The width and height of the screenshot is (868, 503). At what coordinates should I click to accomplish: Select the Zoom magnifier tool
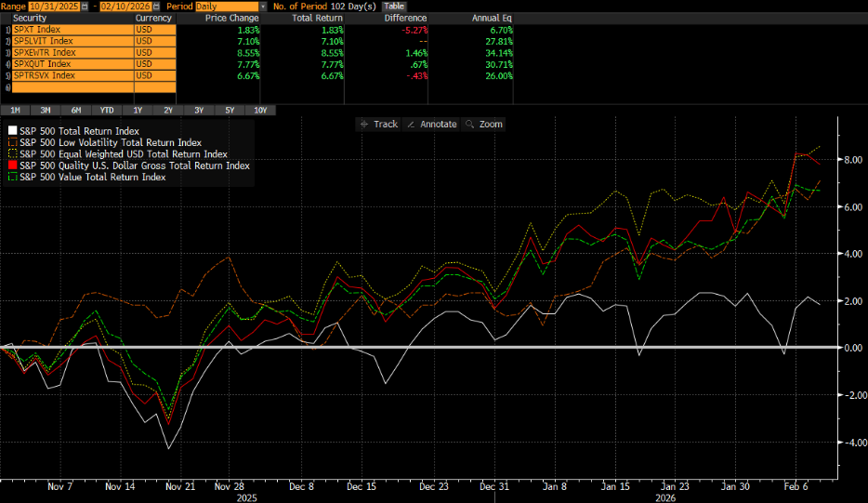click(484, 125)
